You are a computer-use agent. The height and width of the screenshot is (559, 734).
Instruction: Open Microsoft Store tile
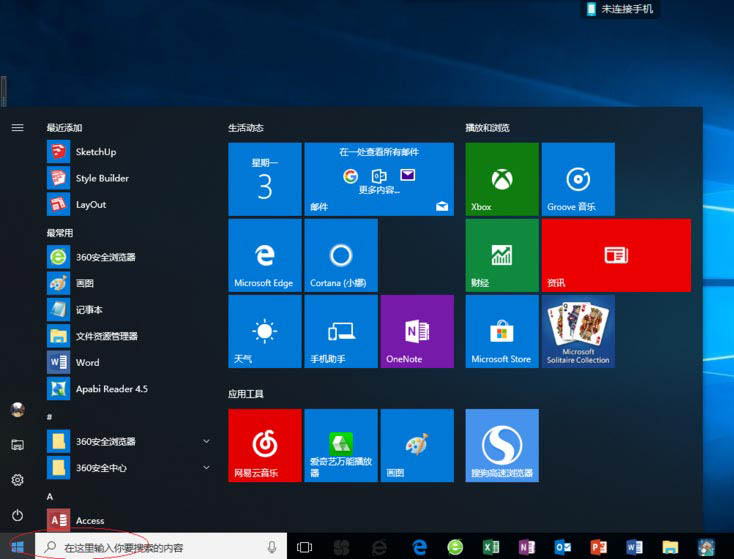[x=502, y=332]
